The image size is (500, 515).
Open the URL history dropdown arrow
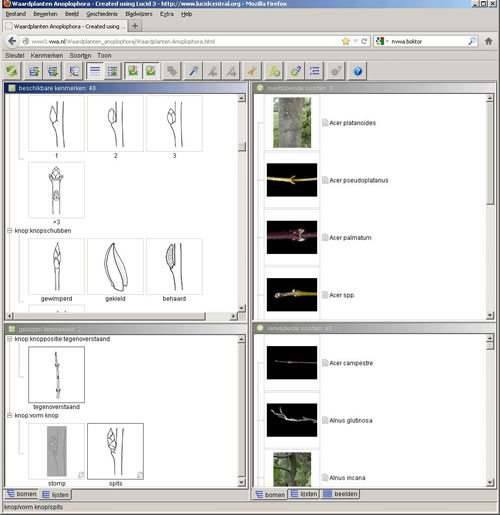click(x=355, y=41)
